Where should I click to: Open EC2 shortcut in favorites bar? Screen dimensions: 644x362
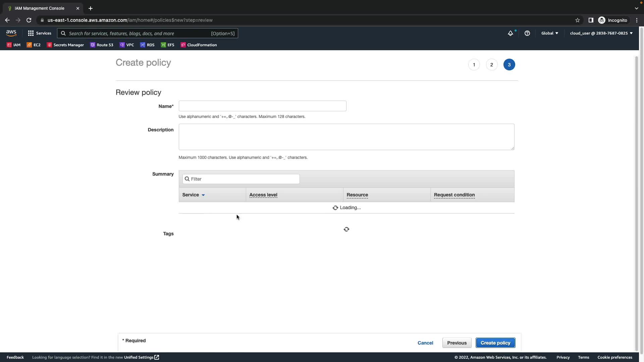[34, 45]
